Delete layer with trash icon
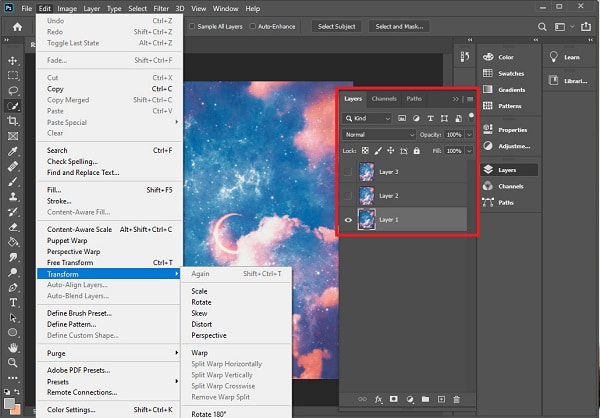 point(456,399)
